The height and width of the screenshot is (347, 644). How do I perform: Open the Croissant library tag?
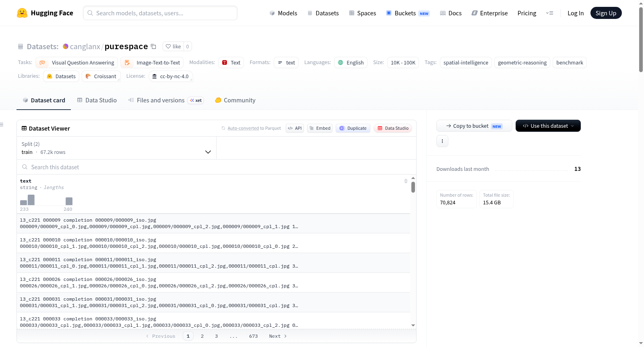coord(101,76)
